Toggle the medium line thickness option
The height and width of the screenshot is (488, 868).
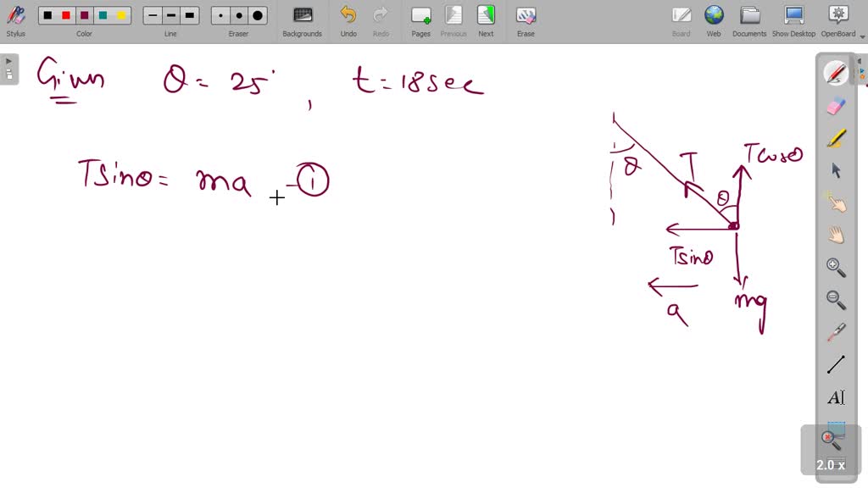pos(170,14)
